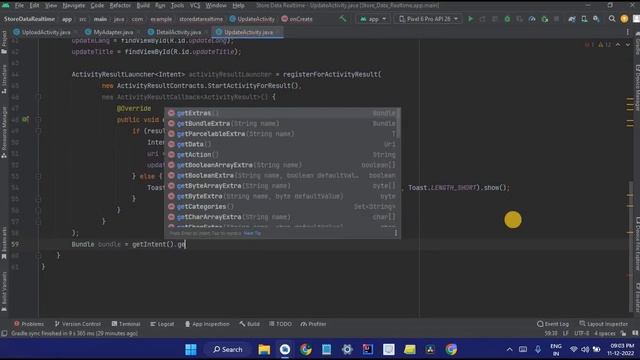The image size is (640, 360).
Task: Build project with the hammer icon
Action: point(342,19)
